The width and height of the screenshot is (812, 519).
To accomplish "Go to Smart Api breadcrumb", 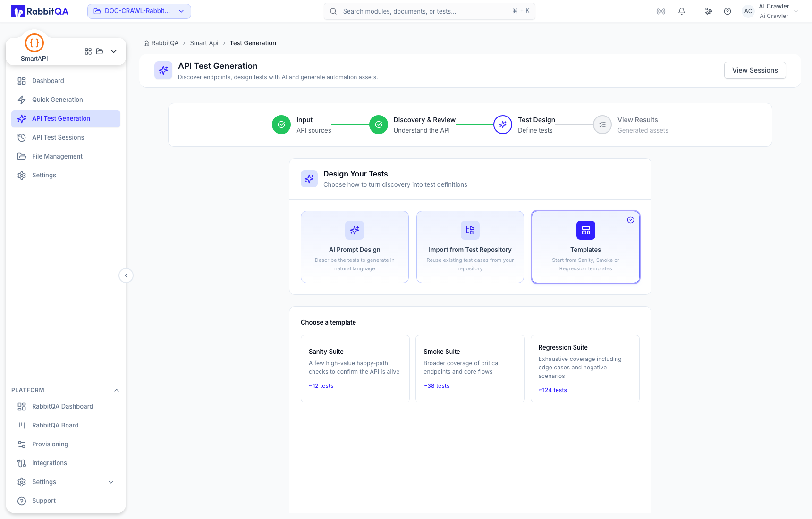I will [x=204, y=43].
